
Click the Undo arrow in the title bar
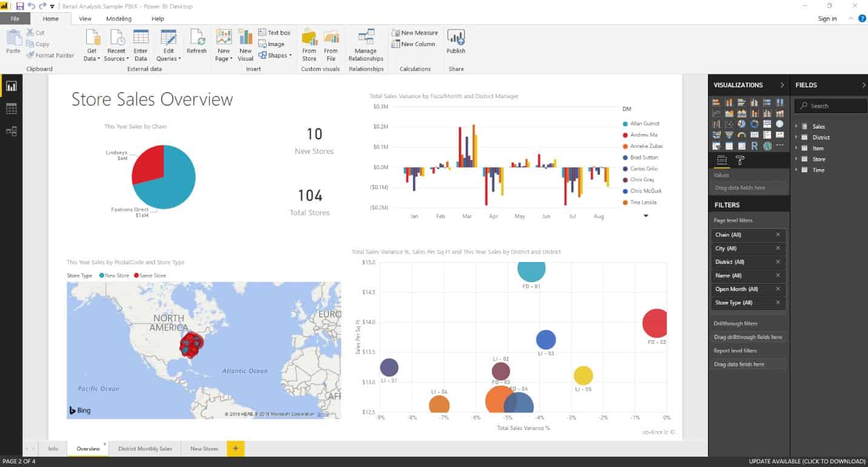click(32, 6)
